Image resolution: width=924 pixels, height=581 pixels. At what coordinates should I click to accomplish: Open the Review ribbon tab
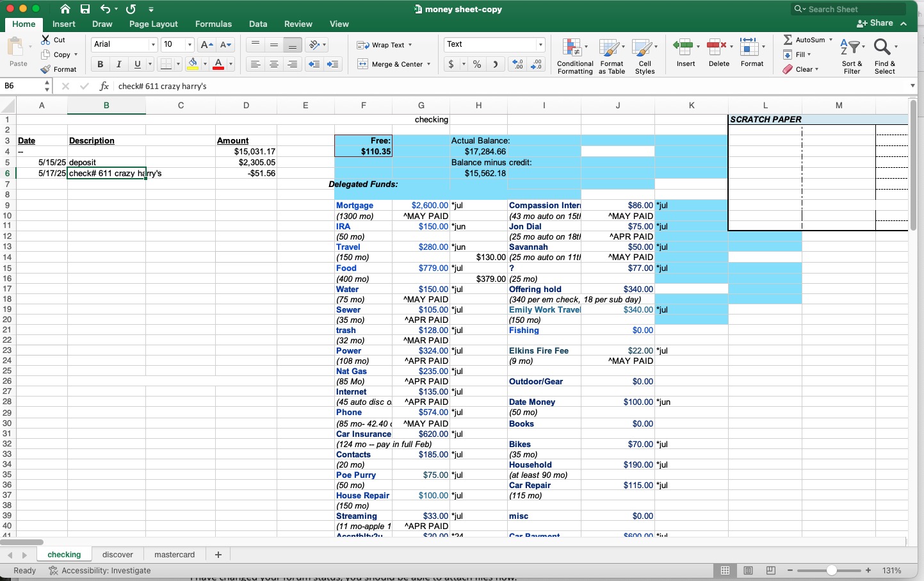[x=298, y=24]
